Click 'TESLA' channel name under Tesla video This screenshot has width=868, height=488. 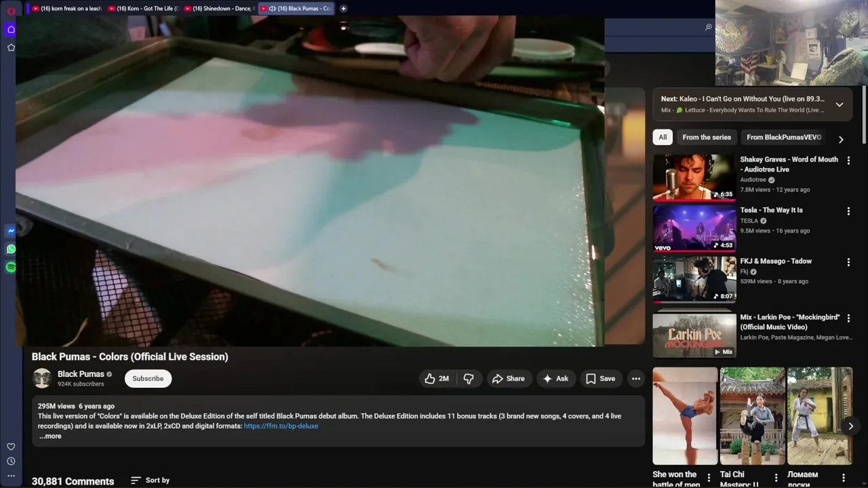point(749,221)
